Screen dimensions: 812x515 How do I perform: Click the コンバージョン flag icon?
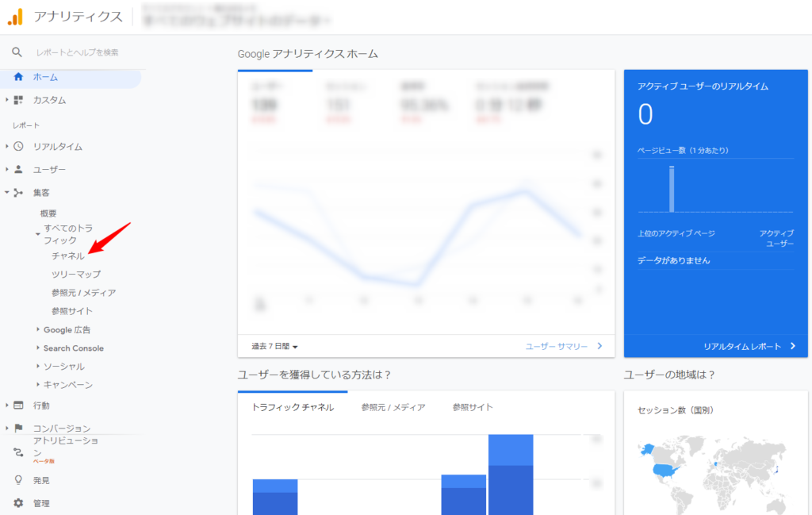coord(18,428)
